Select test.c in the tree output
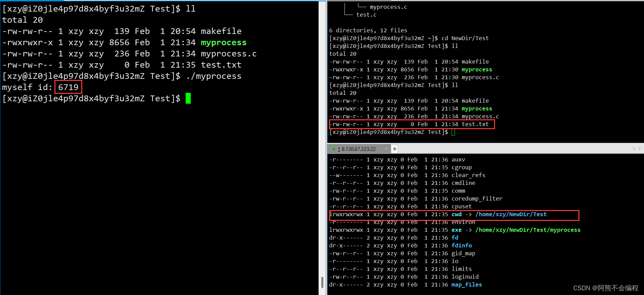 (366, 15)
